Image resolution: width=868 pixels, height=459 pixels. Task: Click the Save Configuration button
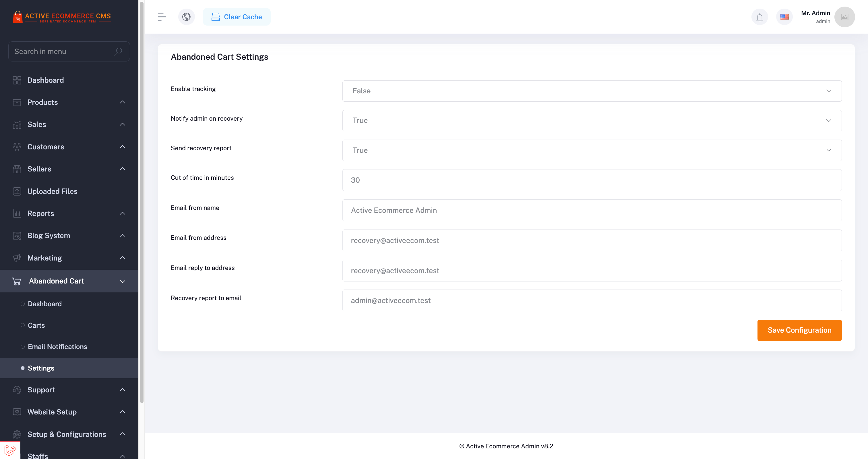pyautogui.click(x=799, y=330)
